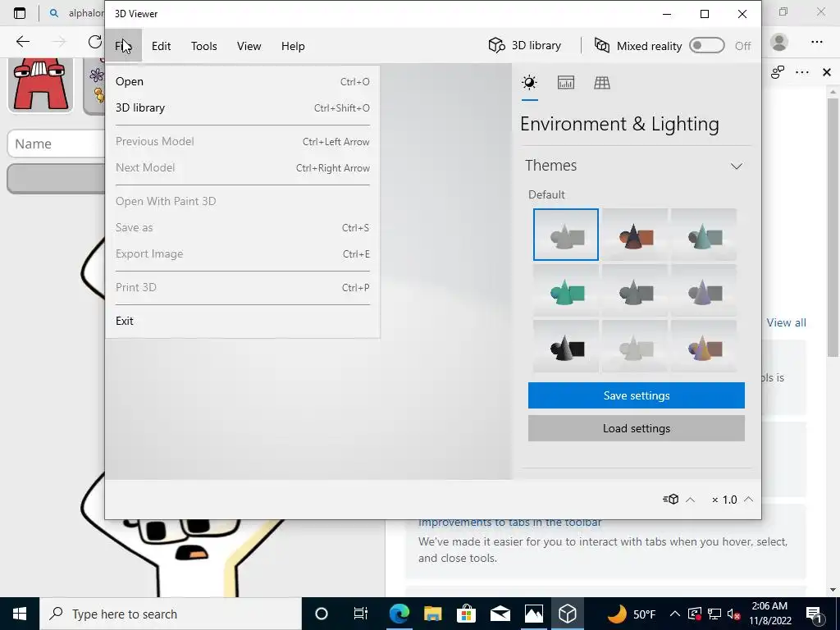Choose Open from the File menu
The height and width of the screenshot is (630, 840).
click(x=242, y=81)
